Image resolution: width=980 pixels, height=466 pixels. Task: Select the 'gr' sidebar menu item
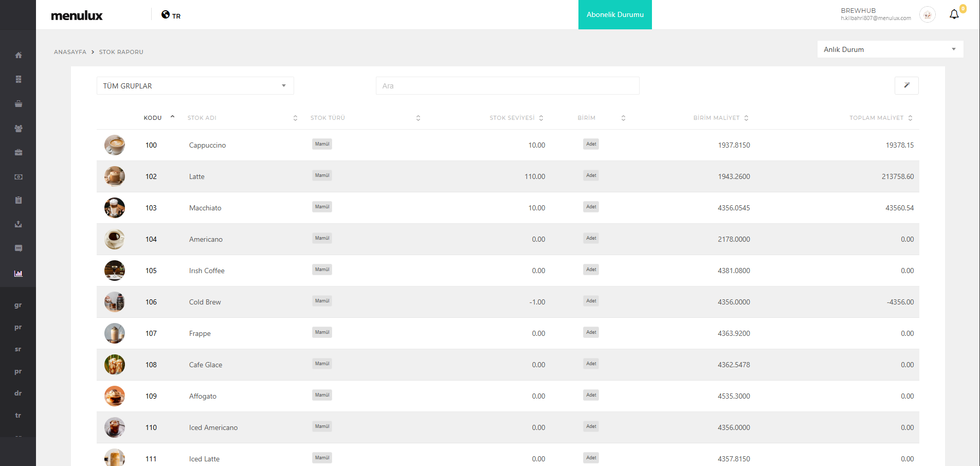tap(18, 305)
